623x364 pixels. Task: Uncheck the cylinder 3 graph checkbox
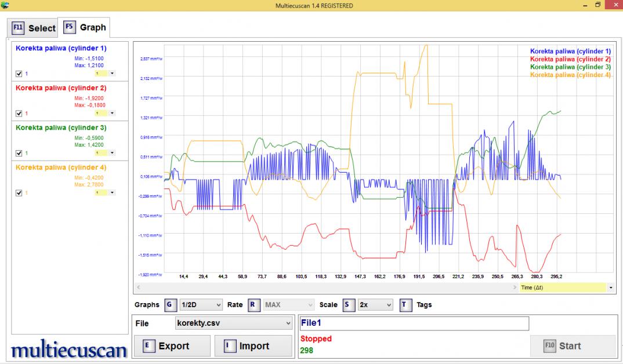pos(19,153)
